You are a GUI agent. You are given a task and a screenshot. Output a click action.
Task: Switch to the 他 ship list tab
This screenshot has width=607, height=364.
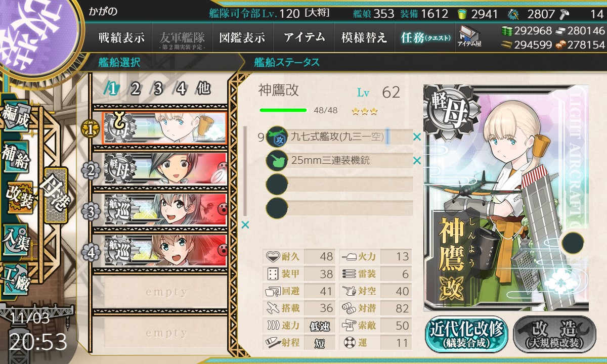click(203, 89)
